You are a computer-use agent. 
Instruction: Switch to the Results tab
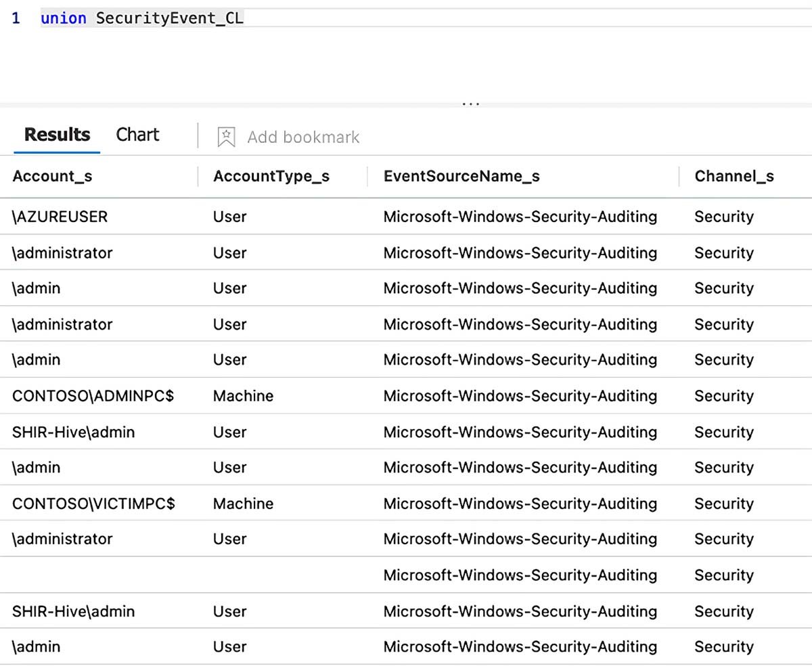[57, 135]
